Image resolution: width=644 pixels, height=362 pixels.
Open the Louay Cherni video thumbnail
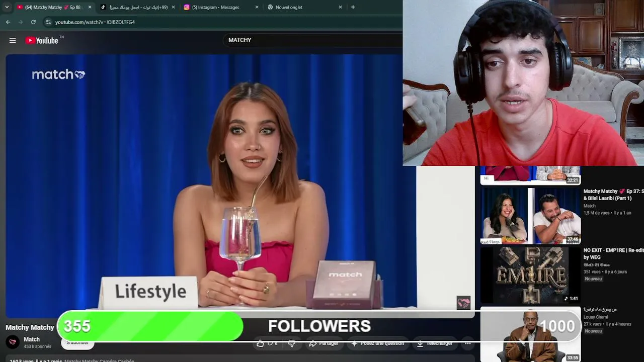click(530, 334)
